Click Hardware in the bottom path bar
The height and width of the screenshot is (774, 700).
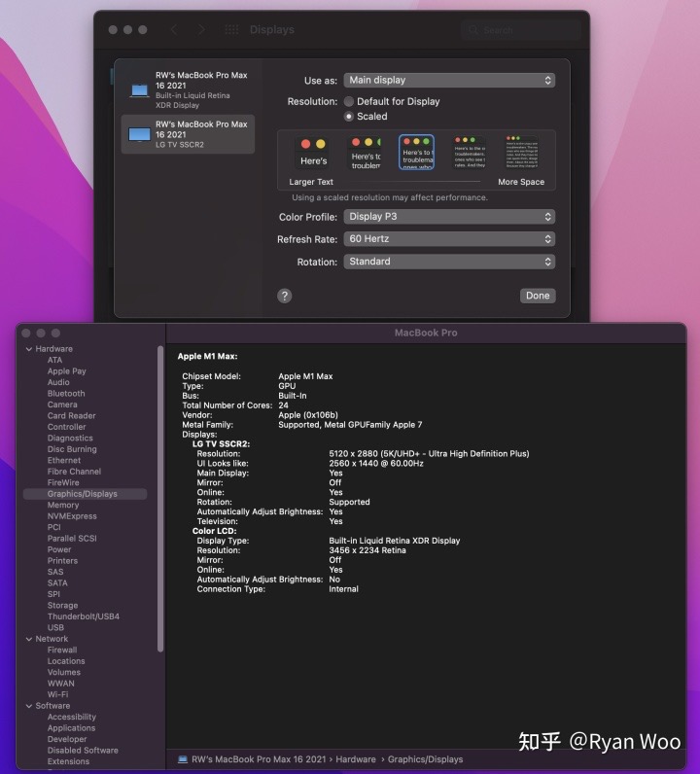tap(356, 759)
